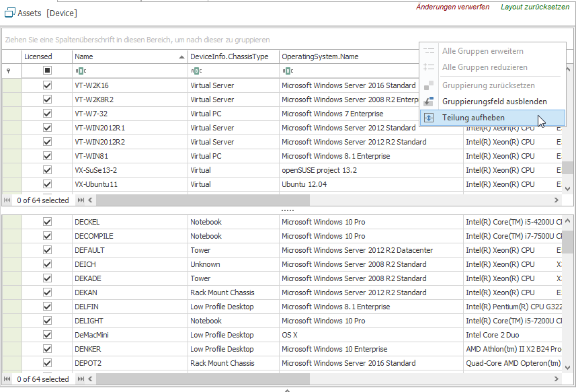
Task: Click the Gruppierungsfeld ausblenden icon
Action: [429, 102]
